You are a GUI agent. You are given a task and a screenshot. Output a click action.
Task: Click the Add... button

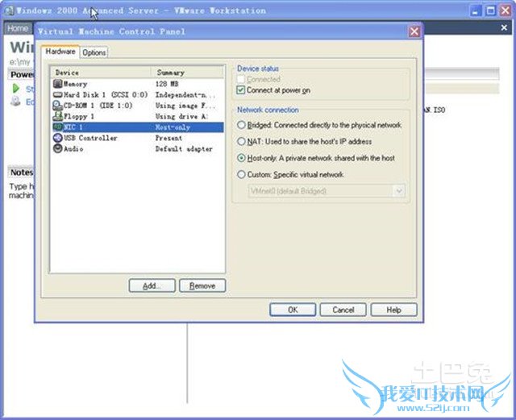152,285
